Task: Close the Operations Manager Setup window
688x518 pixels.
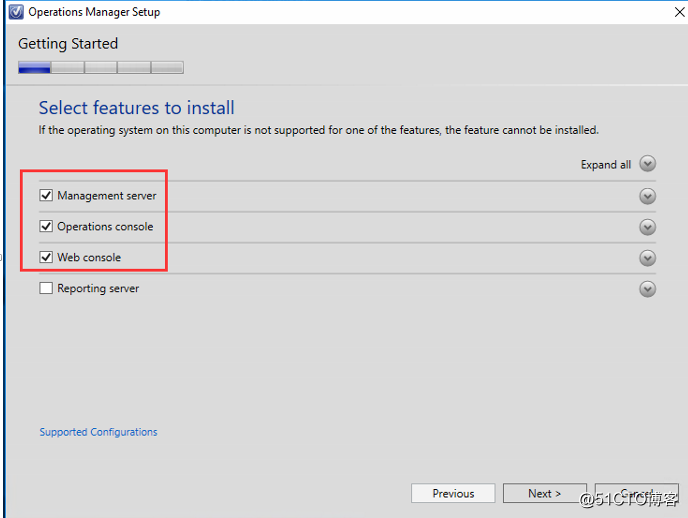Action: [679, 12]
